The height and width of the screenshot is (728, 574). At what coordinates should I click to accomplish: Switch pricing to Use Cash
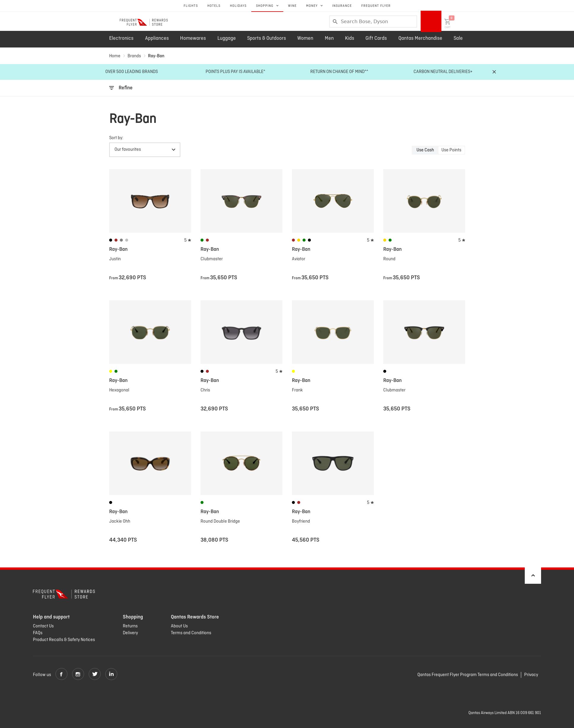(425, 150)
